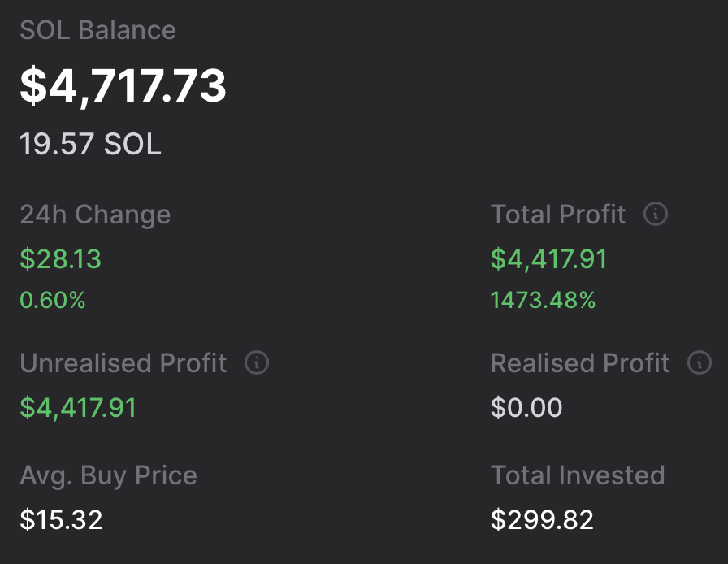Select the $15.32 average buy price
Viewport: 728px width, 564px height.
[61, 520]
